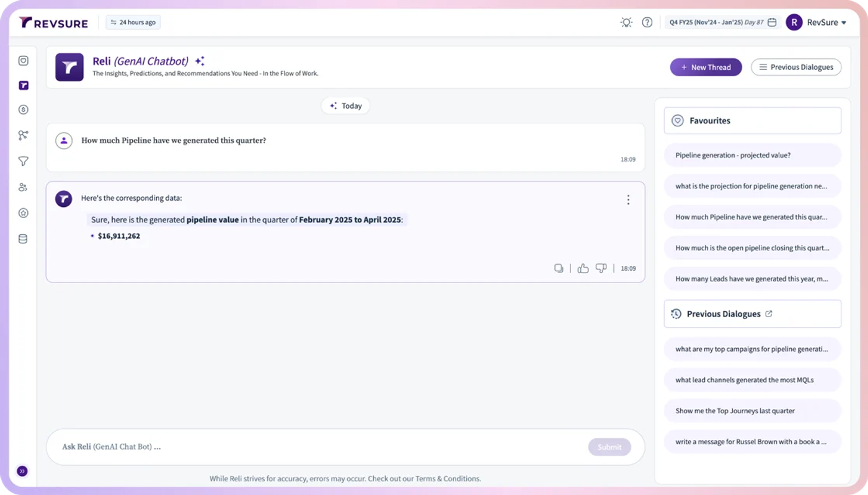This screenshot has height=495, width=868.
Task: Give thumbs up to the response
Action: point(583,268)
